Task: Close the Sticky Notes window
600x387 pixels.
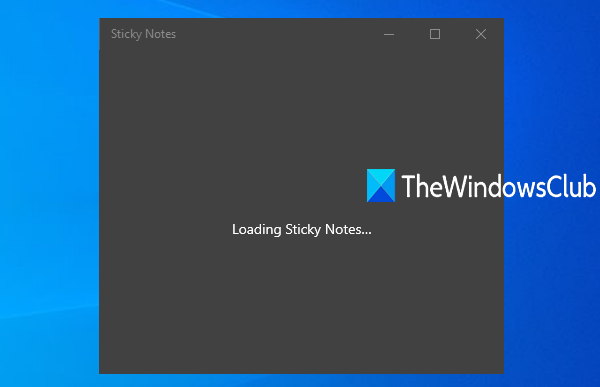Action: [481, 34]
